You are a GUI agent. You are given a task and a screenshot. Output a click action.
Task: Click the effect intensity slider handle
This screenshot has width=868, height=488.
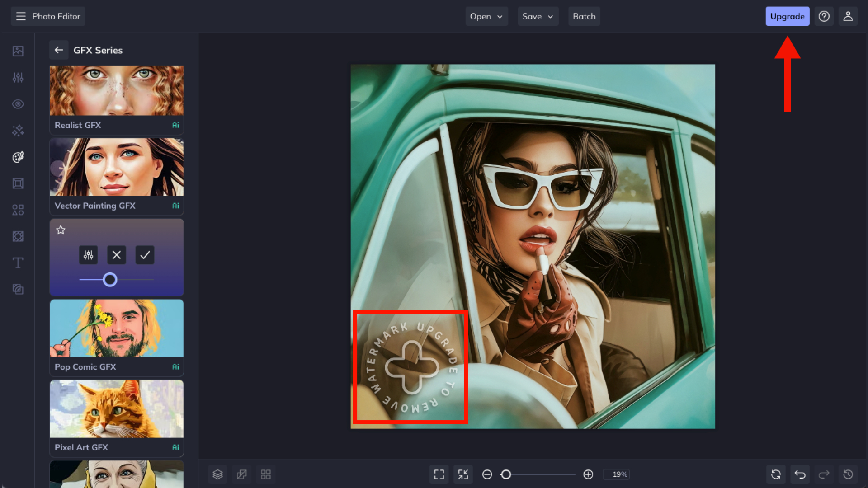pyautogui.click(x=110, y=280)
